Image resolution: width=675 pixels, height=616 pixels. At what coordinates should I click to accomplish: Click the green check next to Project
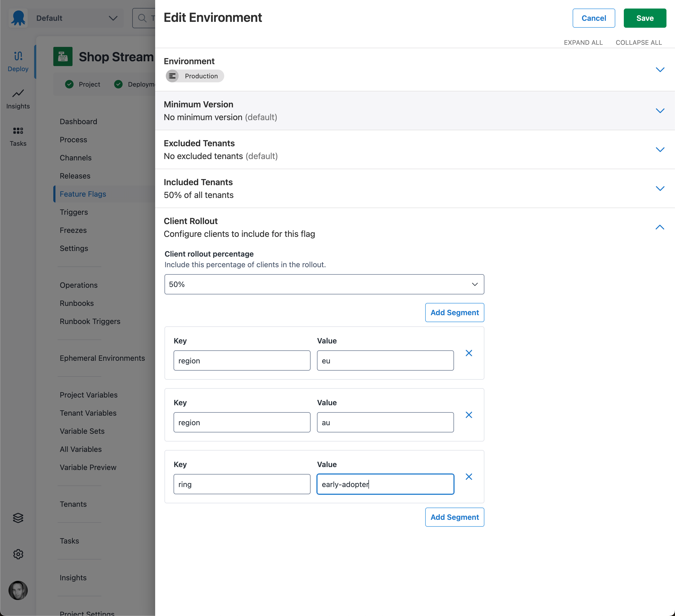pos(69,84)
